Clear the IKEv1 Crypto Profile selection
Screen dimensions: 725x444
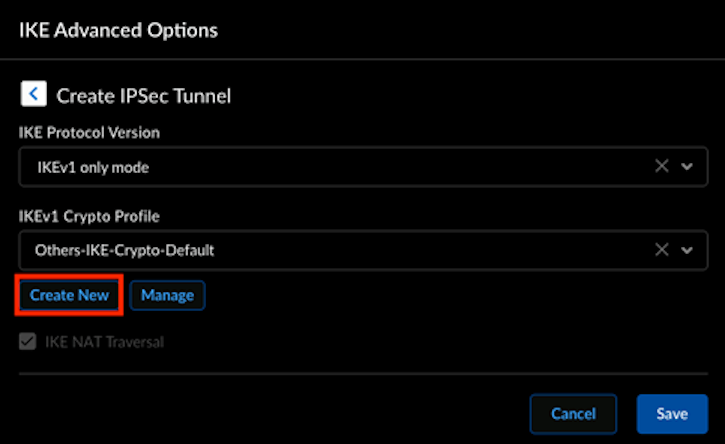click(x=661, y=250)
